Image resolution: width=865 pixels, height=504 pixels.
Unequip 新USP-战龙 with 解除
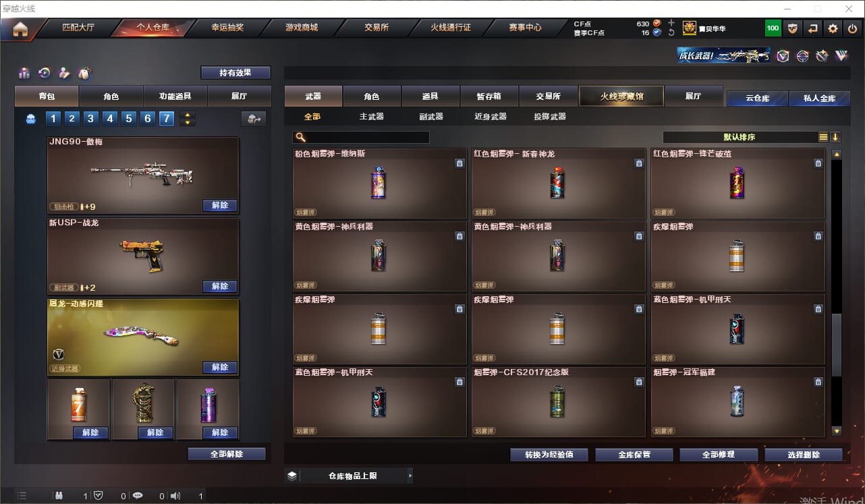[220, 286]
